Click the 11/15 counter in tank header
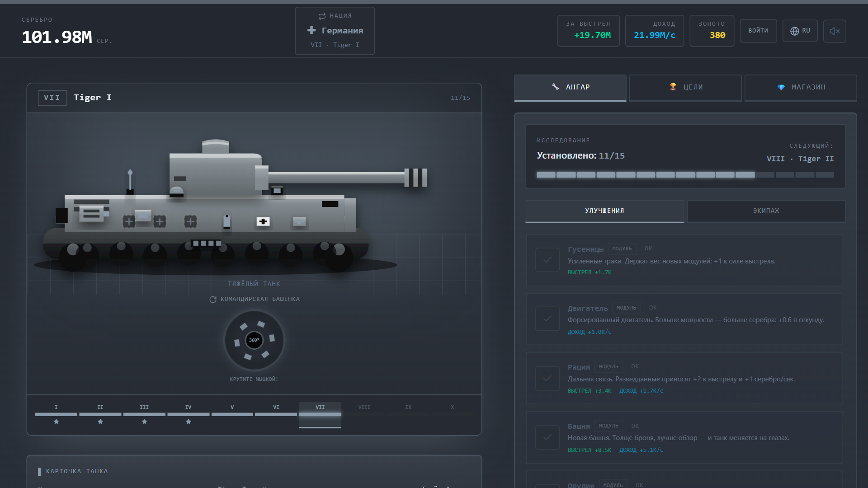The width and height of the screenshot is (868, 488). pos(460,98)
